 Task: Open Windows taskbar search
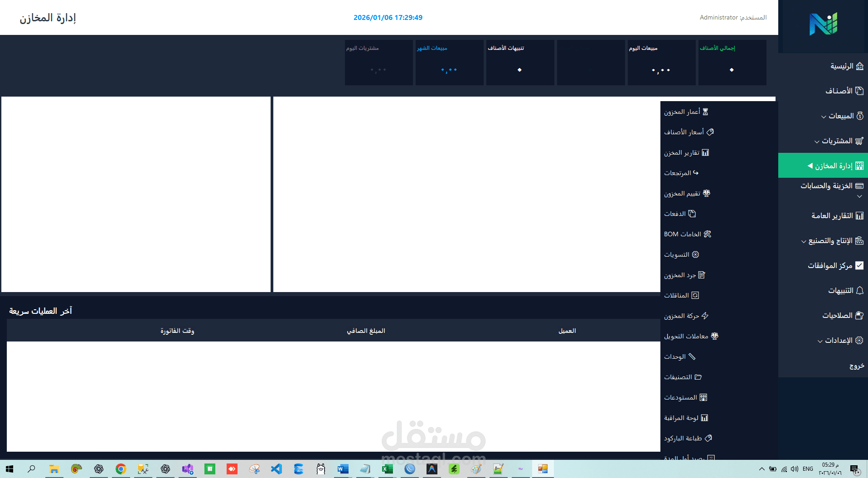tap(31, 469)
